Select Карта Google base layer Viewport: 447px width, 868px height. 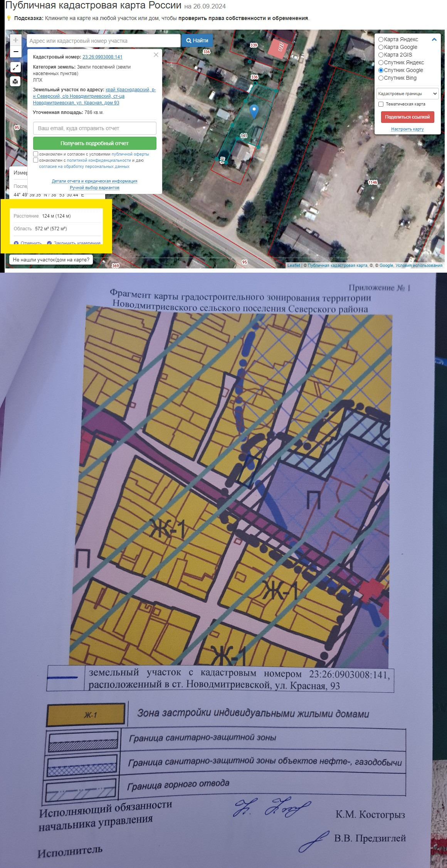point(381,47)
